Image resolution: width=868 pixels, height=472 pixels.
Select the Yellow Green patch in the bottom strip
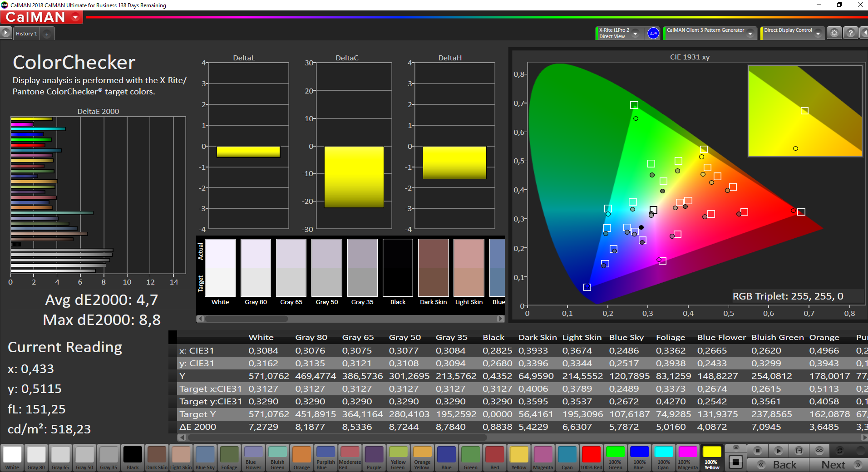coord(398,458)
